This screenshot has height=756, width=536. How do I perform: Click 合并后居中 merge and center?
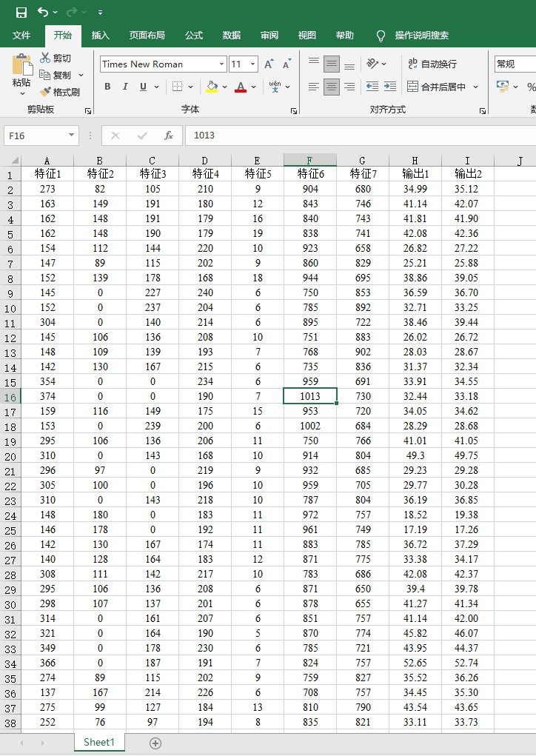tap(437, 87)
